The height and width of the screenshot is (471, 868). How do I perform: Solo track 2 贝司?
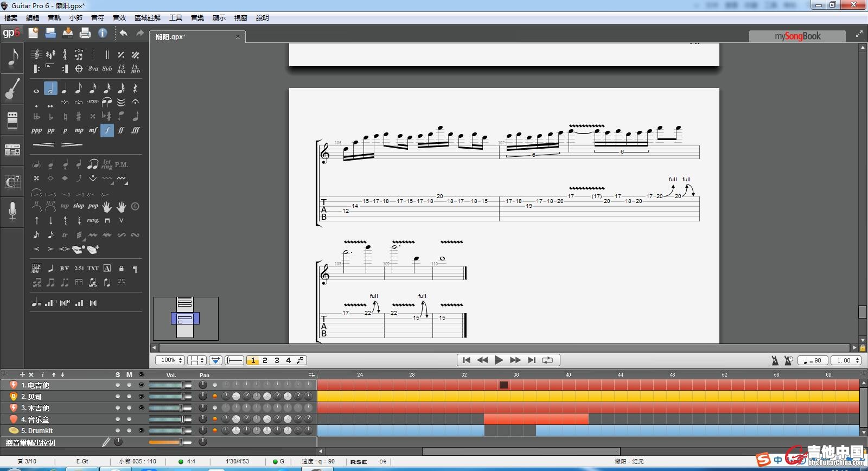[118, 397]
